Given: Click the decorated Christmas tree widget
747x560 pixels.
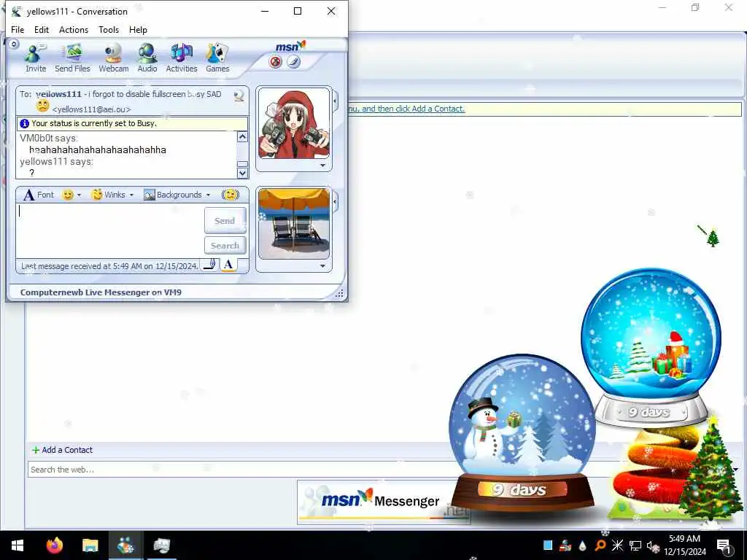Looking at the screenshot, I should 710,470.
